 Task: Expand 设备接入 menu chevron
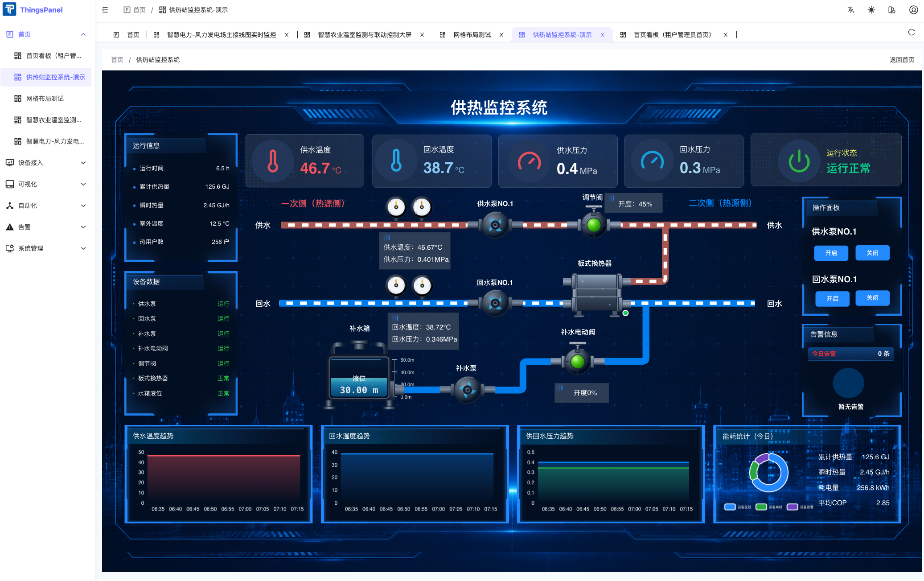[83, 163]
